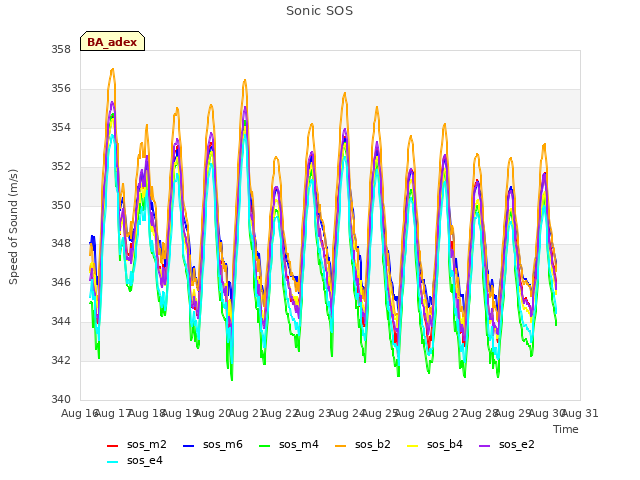Click the purple sos_e2 legend swatch
The height and width of the screenshot is (480, 640).
coord(484,445)
